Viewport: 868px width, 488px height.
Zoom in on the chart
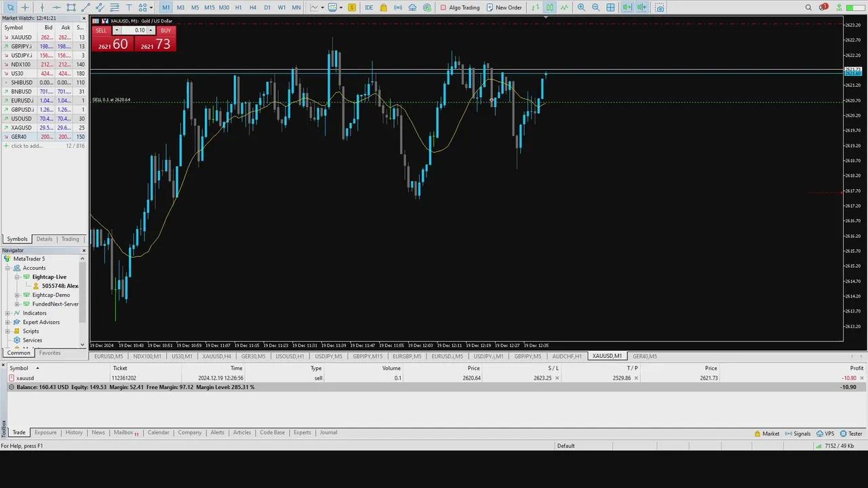click(581, 7)
